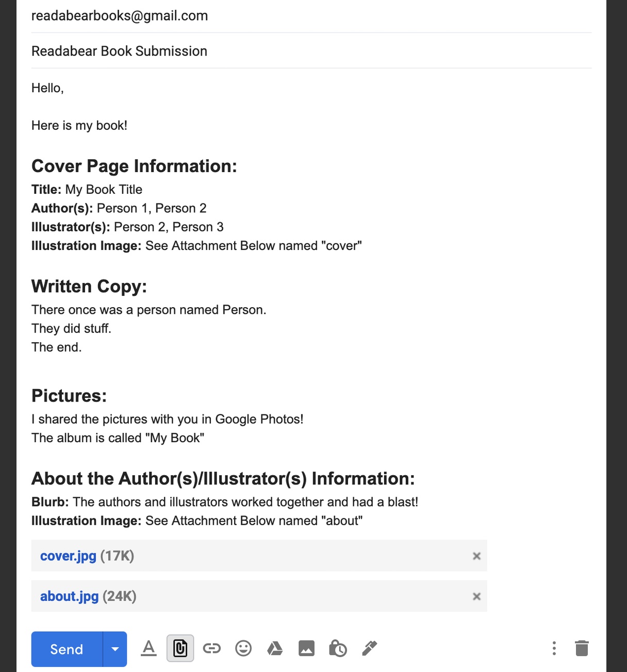The height and width of the screenshot is (672, 627).
Task: Click the insert signature pen icon
Action: pos(369,648)
